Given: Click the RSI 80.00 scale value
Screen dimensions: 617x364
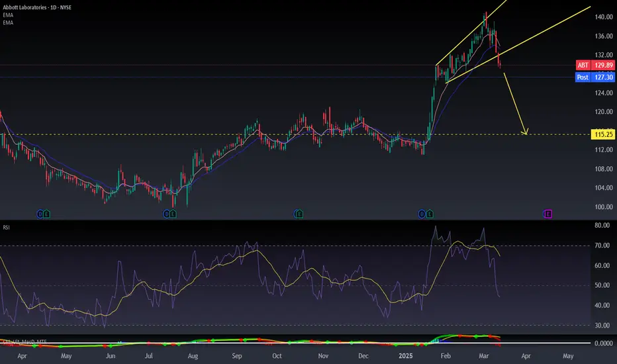Looking at the screenshot, I should (602, 226).
